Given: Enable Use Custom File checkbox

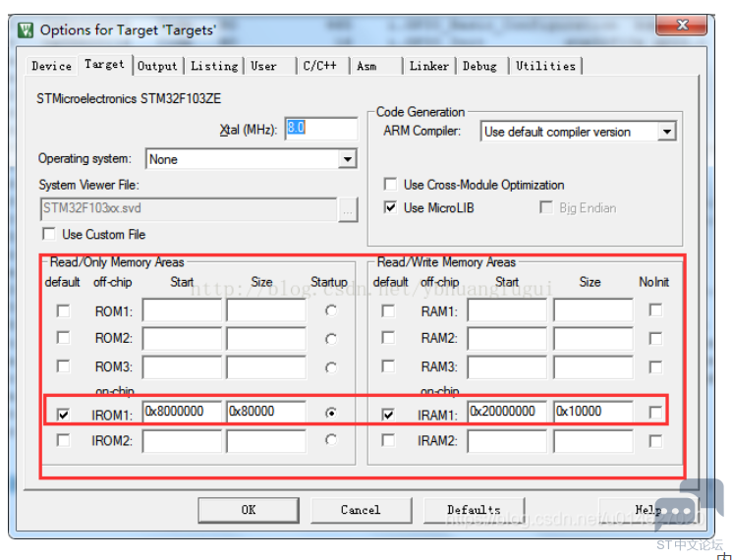Looking at the screenshot, I should 48,234.
